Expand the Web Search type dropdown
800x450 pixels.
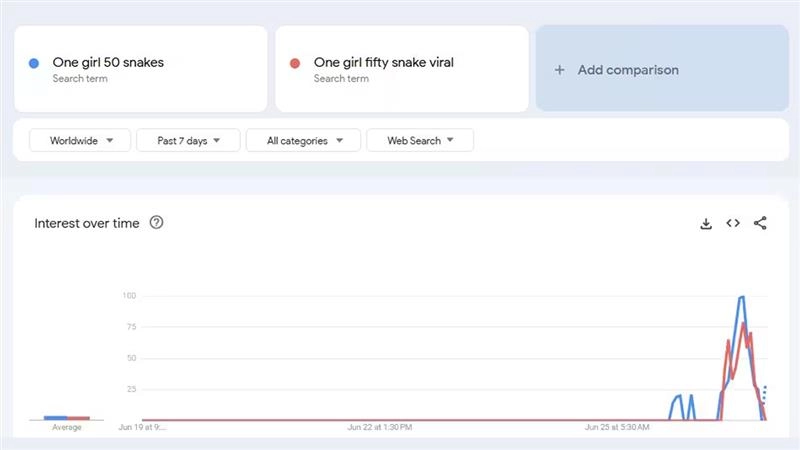(x=420, y=141)
